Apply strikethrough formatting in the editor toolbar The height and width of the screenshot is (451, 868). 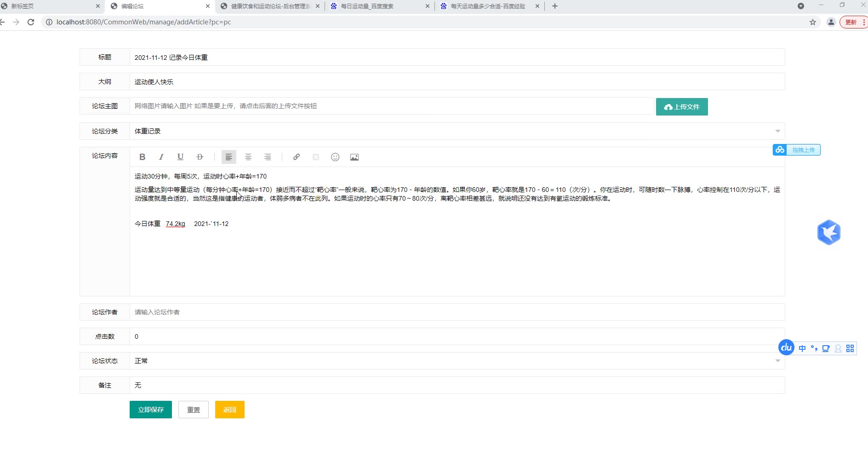(x=200, y=157)
